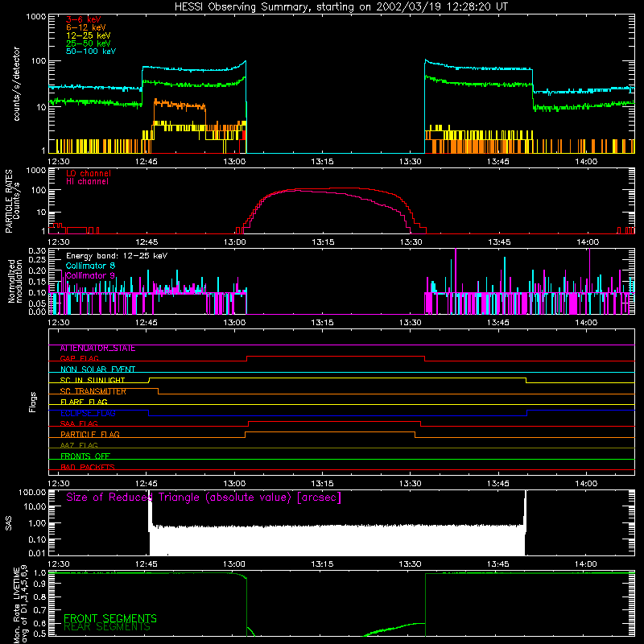Select the "LO channel" legend label
The height and width of the screenshot is (644, 644).
(x=89, y=173)
